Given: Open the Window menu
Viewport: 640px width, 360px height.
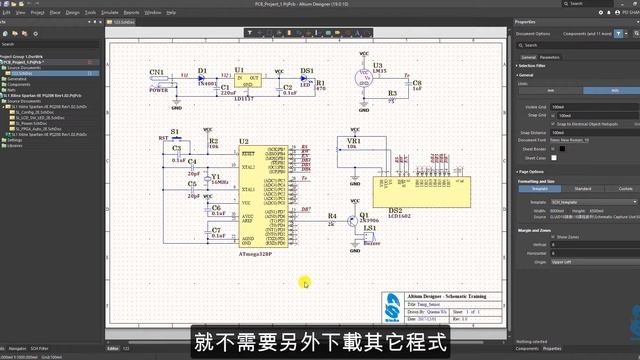Looking at the screenshot, I should [153, 13].
